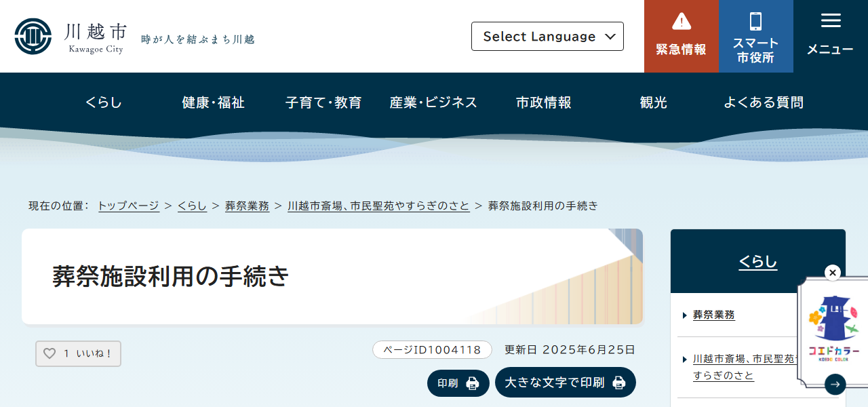Screen dimensions: 868x407
Task: Click the ページID1004118 label
Action: 432,350
